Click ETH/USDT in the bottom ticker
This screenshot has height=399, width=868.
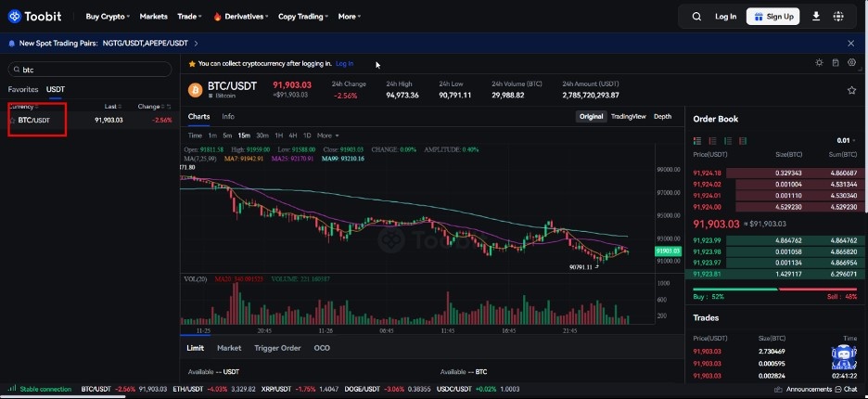point(188,389)
